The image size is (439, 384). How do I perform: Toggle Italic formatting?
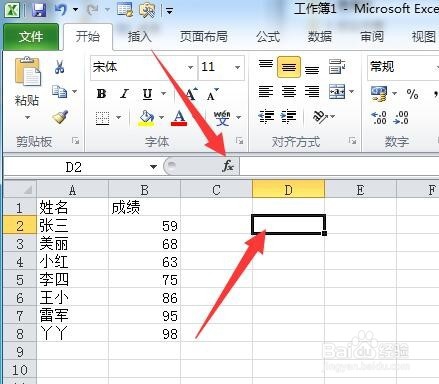tap(124, 94)
